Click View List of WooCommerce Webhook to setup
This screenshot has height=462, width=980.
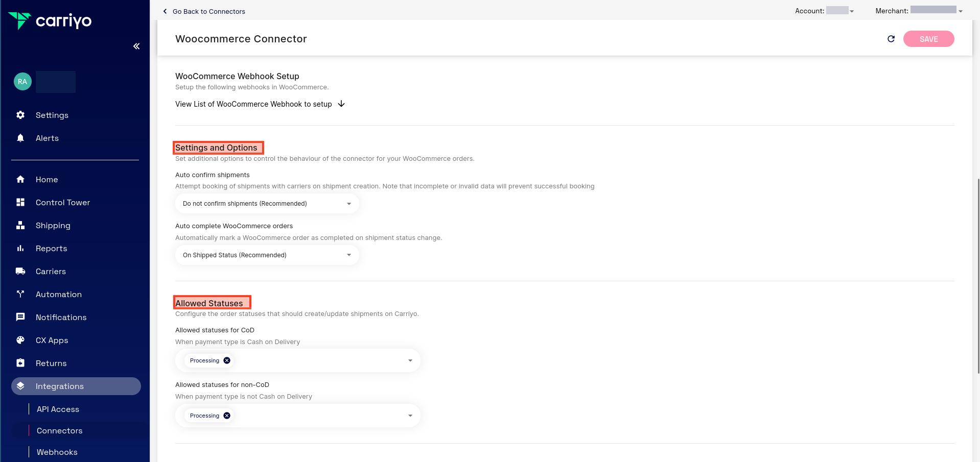[x=253, y=104]
